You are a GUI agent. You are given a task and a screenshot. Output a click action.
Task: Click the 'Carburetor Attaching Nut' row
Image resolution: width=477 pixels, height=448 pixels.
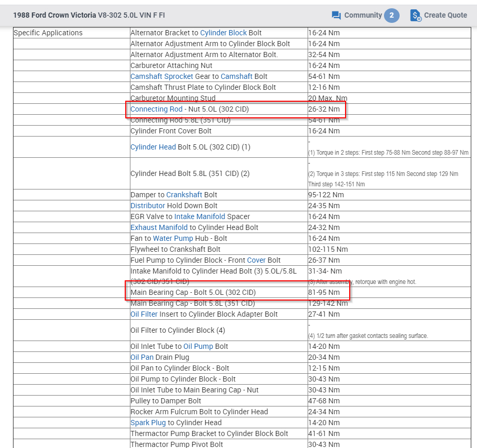coord(171,65)
